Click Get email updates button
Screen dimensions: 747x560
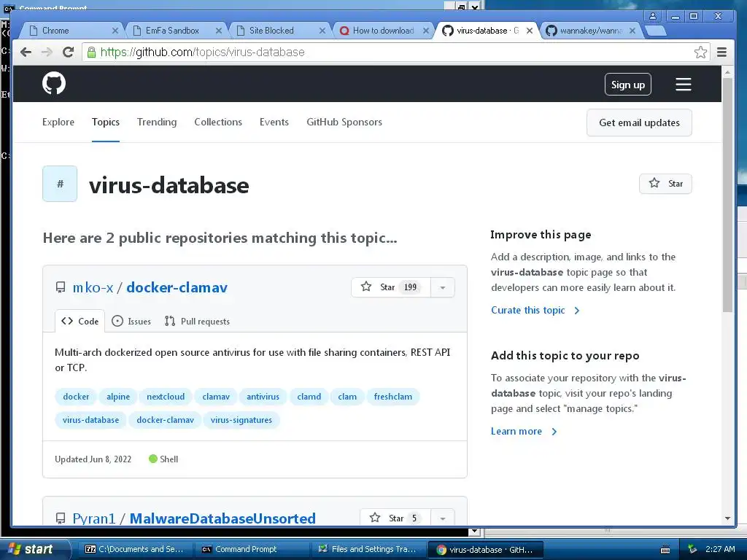(x=639, y=122)
